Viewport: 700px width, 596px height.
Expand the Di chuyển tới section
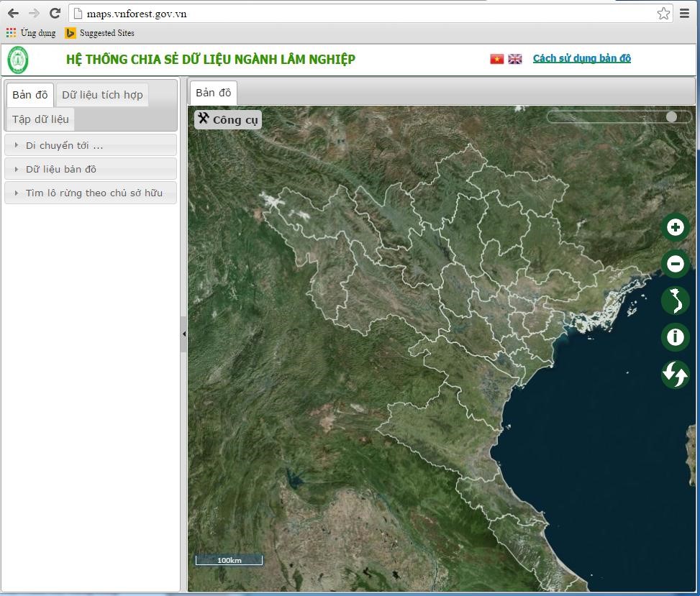(91, 145)
